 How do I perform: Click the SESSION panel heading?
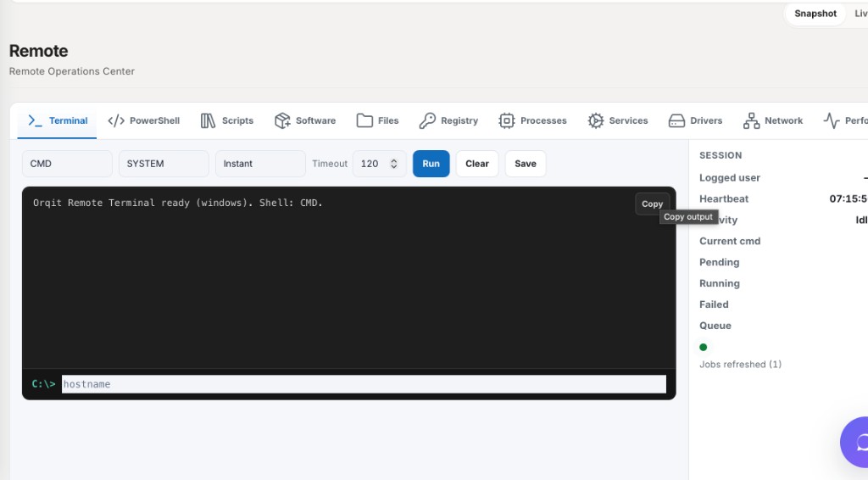click(721, 155)
